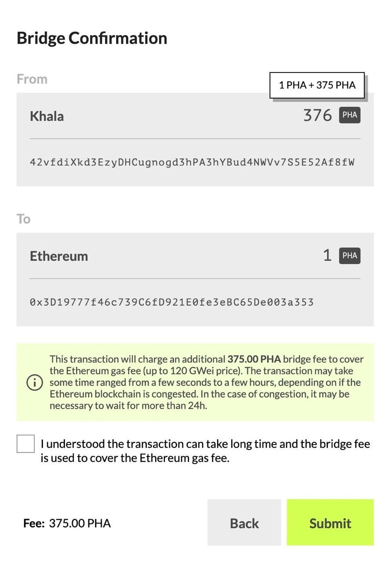This screenshot has width=392, height=563.
Task: Tick the bridge fee acknowledgement checkbox
Action: click(25, 443)
